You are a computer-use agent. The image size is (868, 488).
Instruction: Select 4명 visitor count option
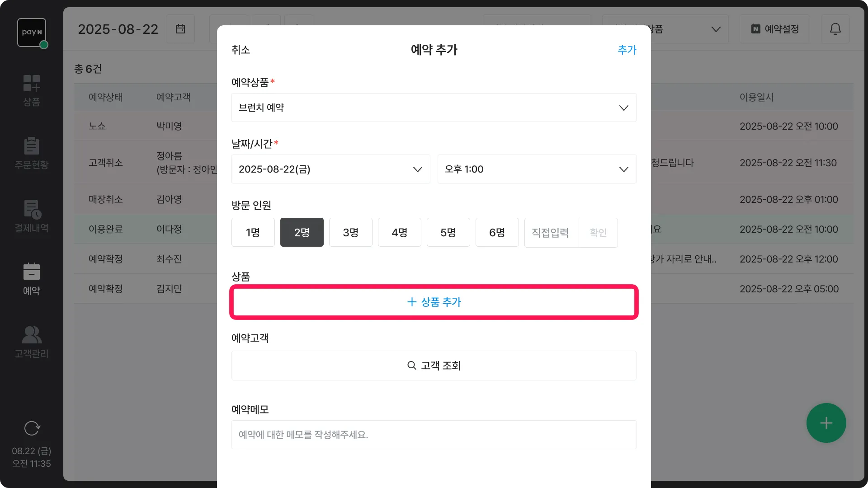(399, 232)
